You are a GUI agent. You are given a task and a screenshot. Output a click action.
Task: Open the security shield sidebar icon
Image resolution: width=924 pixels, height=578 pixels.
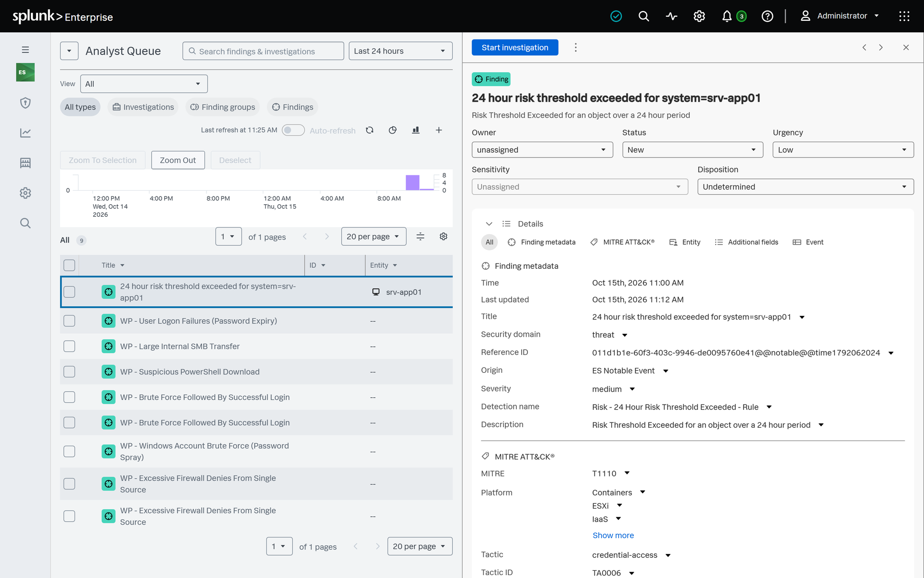coord(26,103)
